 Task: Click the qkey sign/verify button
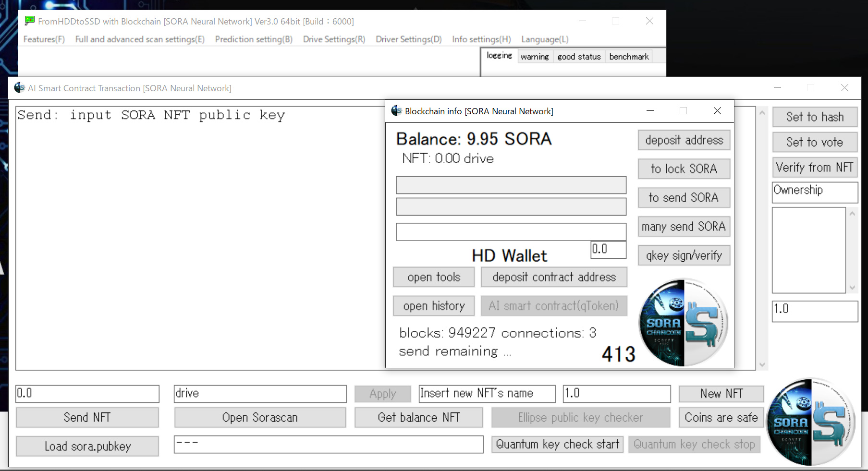pos(684,255)
